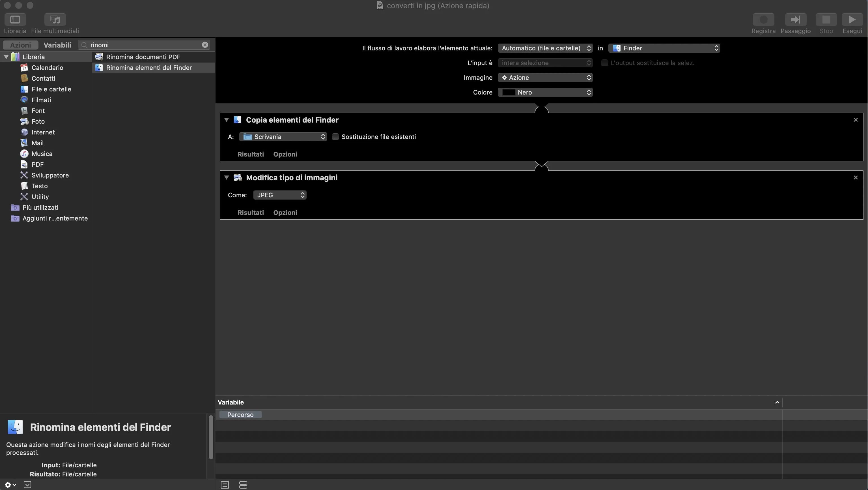Clear the rinomi search field

click(205, 45)
